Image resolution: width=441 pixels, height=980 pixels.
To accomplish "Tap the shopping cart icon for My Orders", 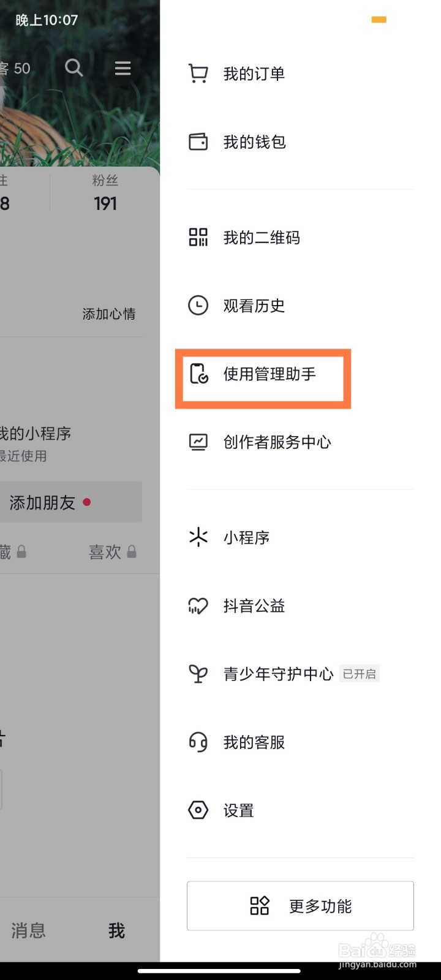I will tap(198, 74).
